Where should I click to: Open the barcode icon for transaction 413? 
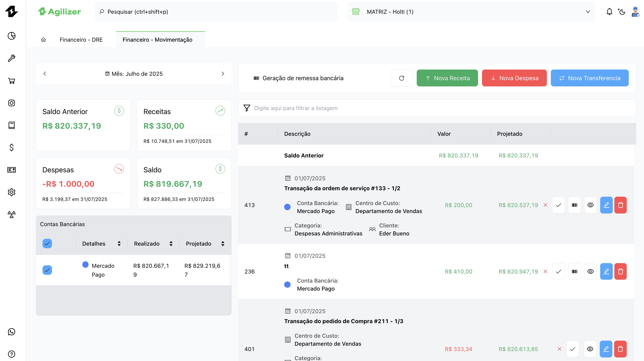[575, 205]
